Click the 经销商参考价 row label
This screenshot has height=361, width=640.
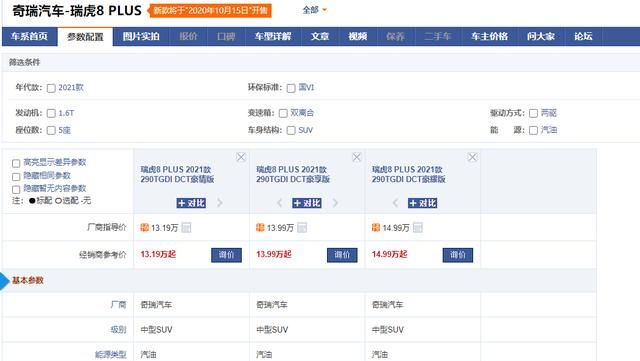pos(102,255)
